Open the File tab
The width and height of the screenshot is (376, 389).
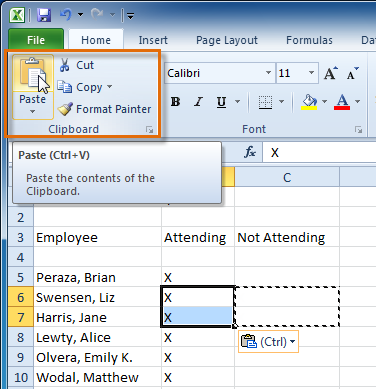[36, 40]
